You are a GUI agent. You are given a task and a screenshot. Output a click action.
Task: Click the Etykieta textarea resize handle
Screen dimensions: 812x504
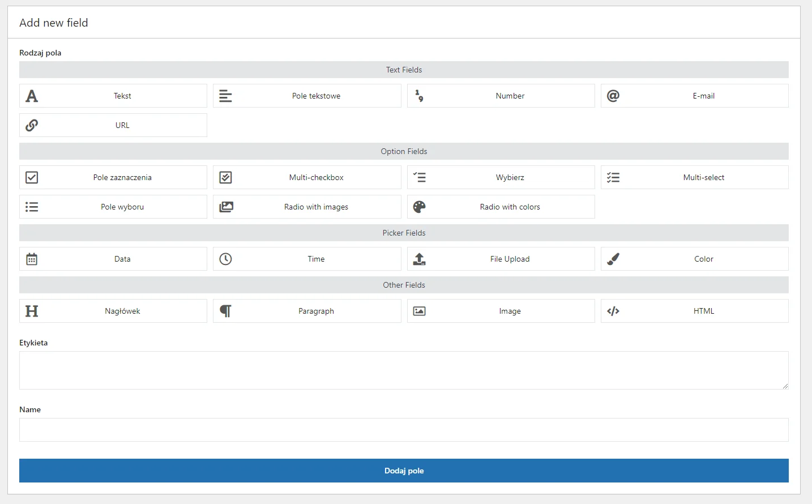(x=785, y=386)
